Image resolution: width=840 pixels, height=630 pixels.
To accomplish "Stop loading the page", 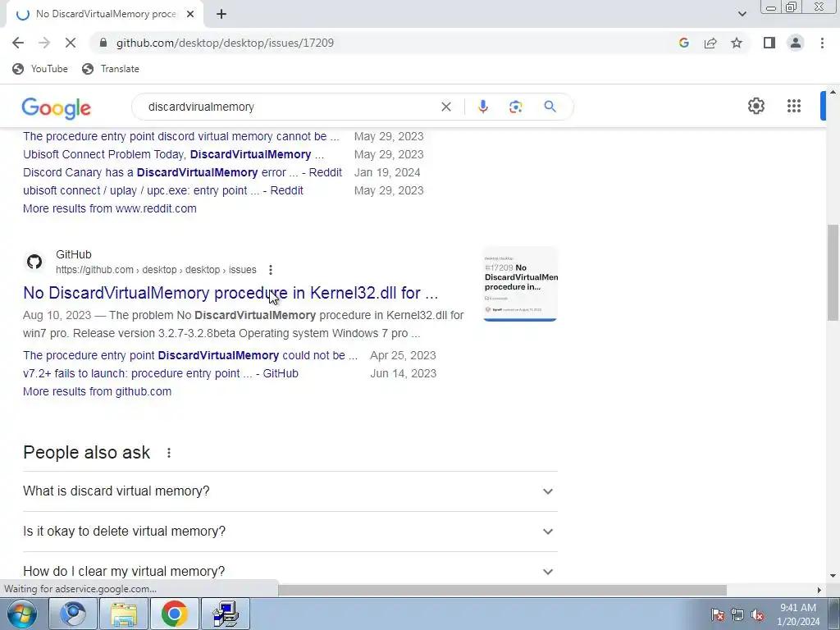I will pos(71,43).
